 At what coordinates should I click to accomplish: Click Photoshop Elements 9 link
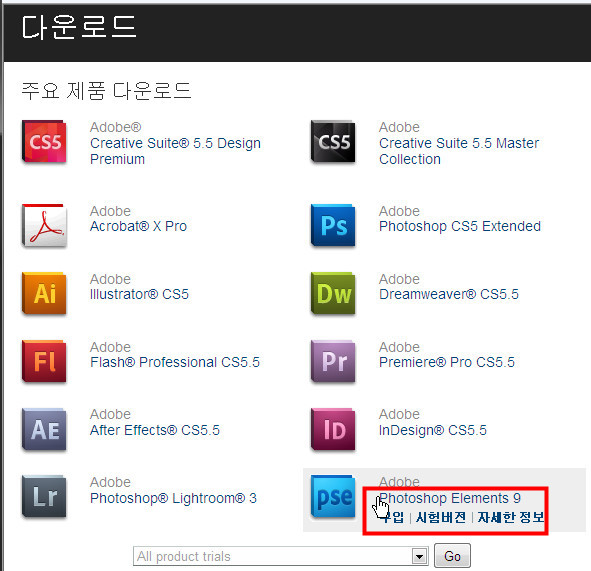click(x=450, y=498)
